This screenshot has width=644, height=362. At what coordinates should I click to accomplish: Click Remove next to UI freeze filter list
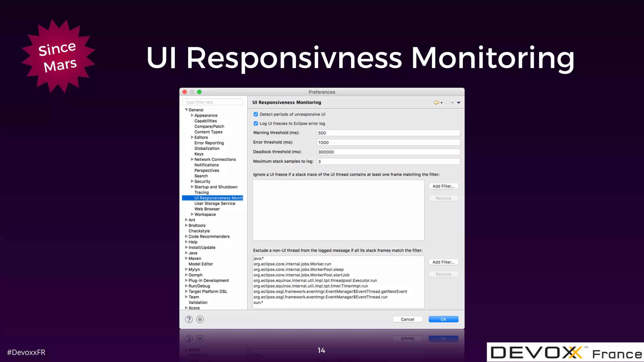pos(443,198)
